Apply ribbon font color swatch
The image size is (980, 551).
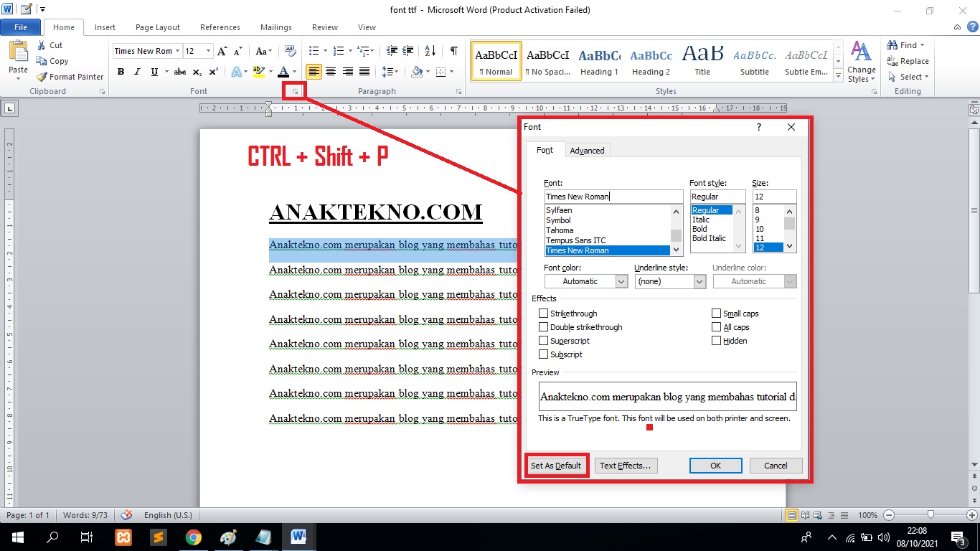(283, 72)
